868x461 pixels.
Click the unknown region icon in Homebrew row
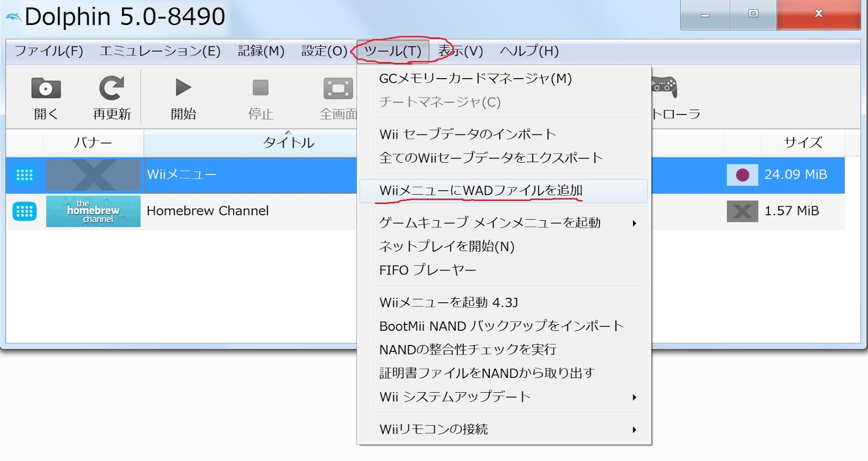(x=742, y=211)
